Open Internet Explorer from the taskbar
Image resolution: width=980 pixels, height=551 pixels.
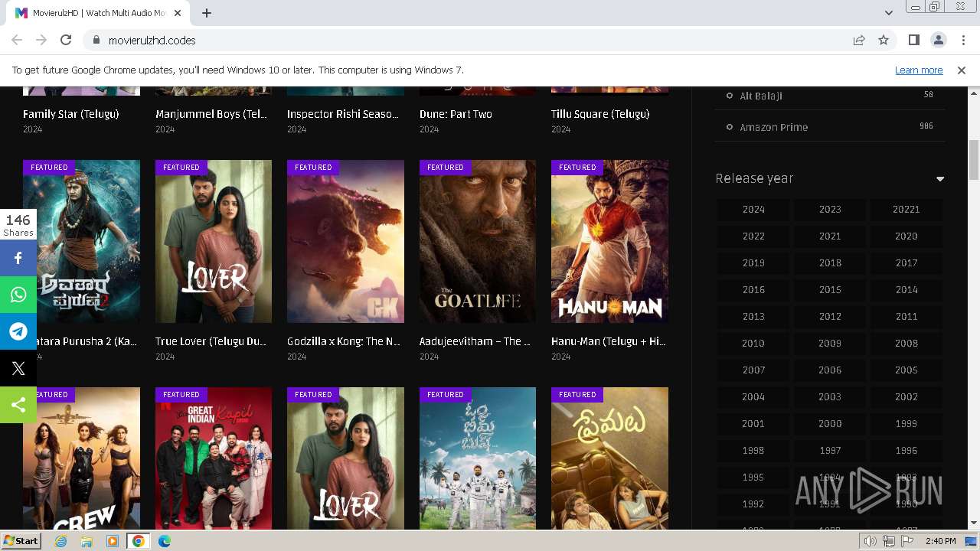60,541
